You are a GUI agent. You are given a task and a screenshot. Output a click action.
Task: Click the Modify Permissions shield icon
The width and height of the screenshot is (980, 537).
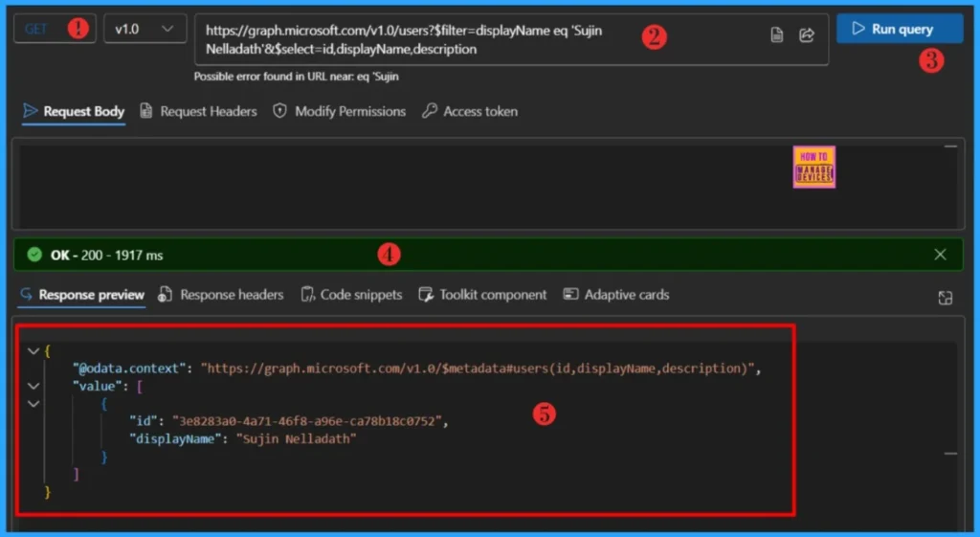coord(279,111)
